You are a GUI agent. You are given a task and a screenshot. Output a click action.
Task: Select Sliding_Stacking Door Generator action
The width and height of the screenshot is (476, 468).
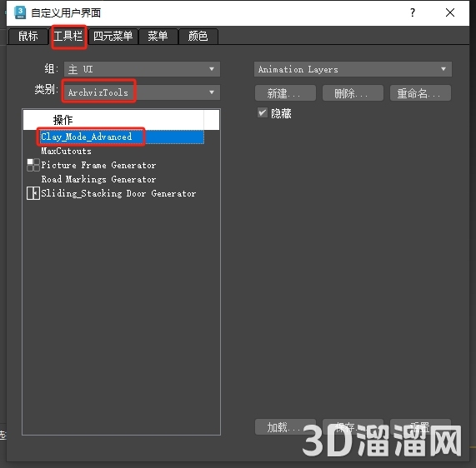click(118, 193)
